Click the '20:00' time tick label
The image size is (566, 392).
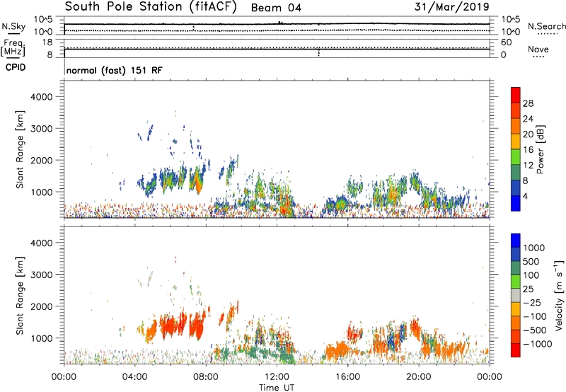pyautogui.click(x=418, y=377)
